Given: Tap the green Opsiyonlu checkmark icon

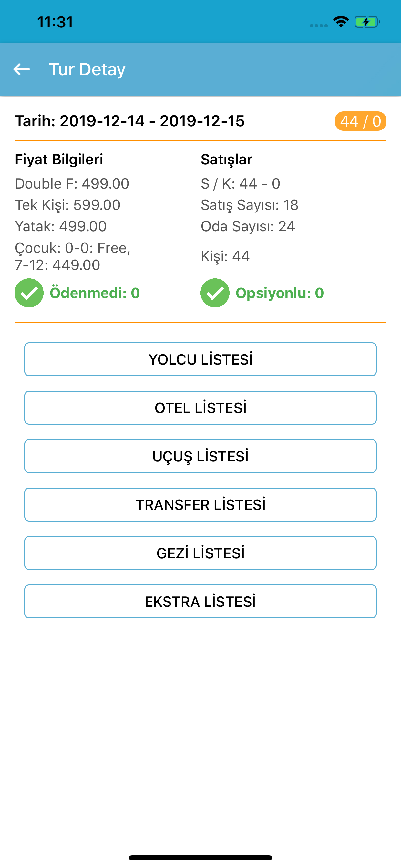Looking at the screenshot, I should click(215, 293).
